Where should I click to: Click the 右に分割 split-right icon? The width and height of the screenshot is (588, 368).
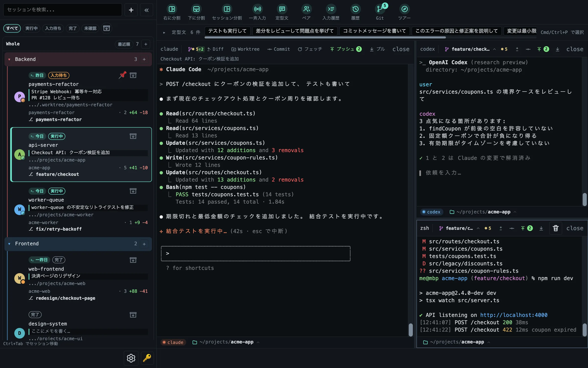pos(172,9)
